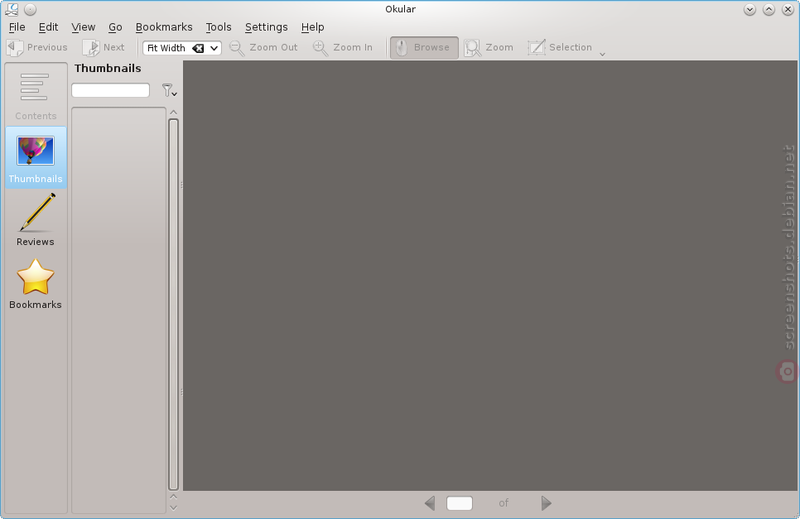Screen dimensions: 800x519
Task: Maximize the Okular window
Action: (x=769, y=9)
